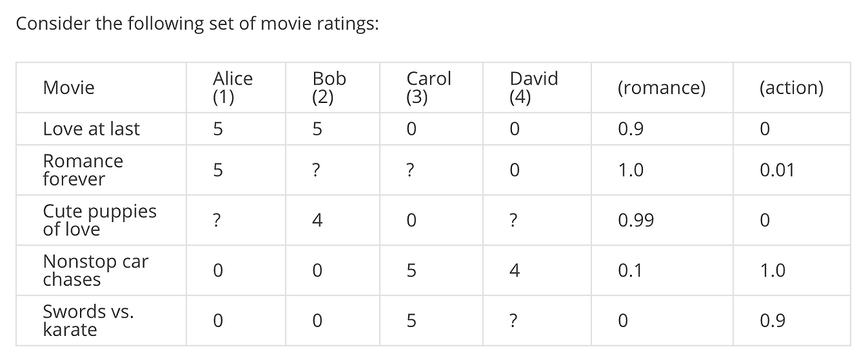Click the Love at last movie title
Image resolution: width=868 pixels, height=363 pixels.
pyautogui.click(x=92, y=129)
